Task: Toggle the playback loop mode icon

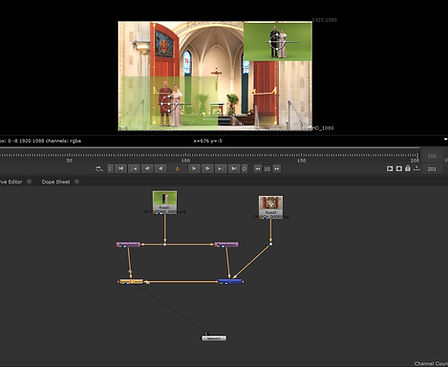Action: (99, 169)
